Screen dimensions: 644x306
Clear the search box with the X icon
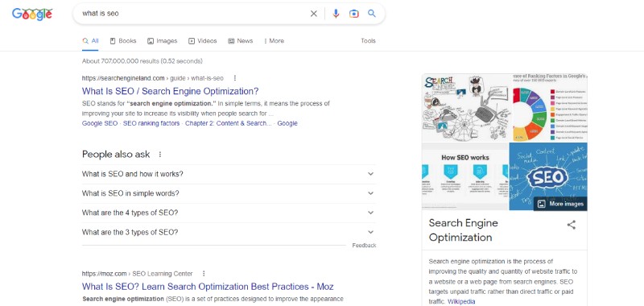314,14
